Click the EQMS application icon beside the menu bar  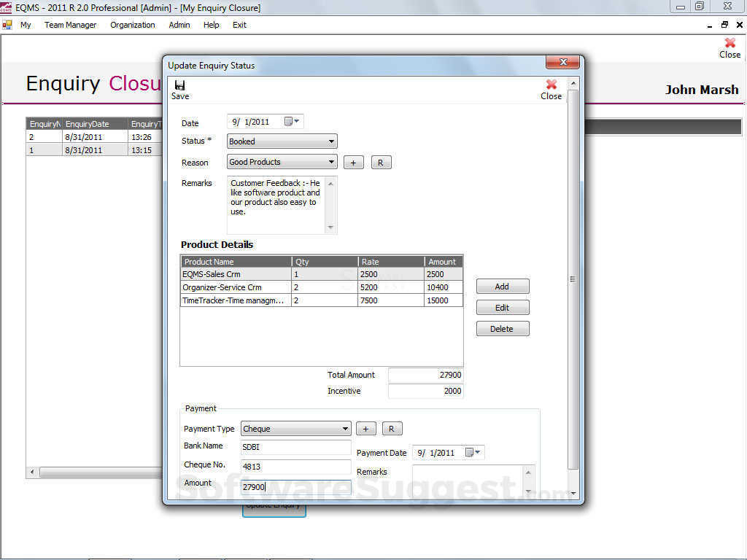pyautogui.click(x=9, y=24)
